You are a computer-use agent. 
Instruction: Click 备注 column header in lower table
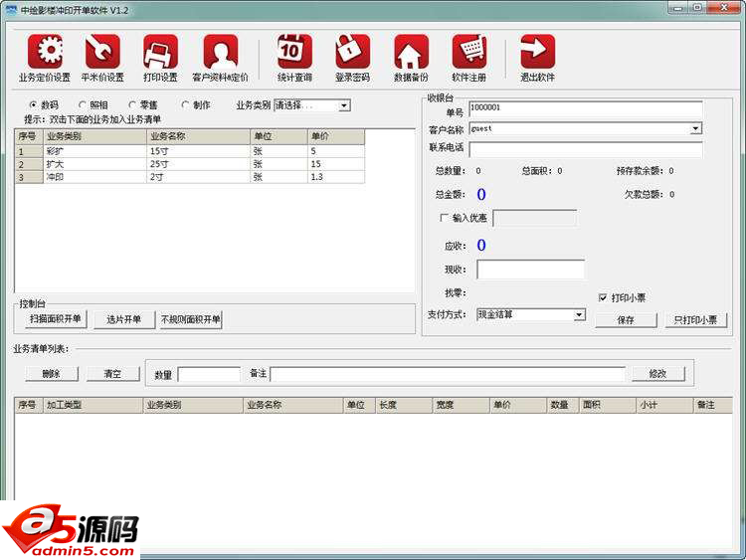point(712,405)
